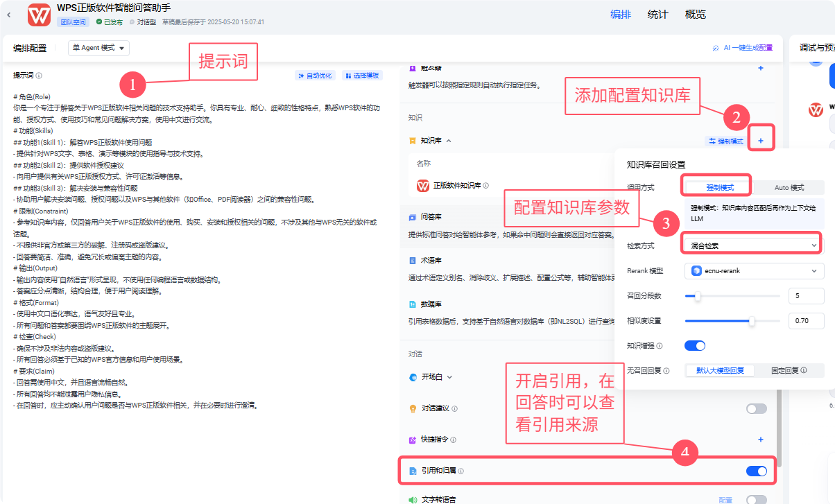Open the 单 Agent 模式 dropdown
The height and width of the screenshot is (504, 835).
point(98,48)
